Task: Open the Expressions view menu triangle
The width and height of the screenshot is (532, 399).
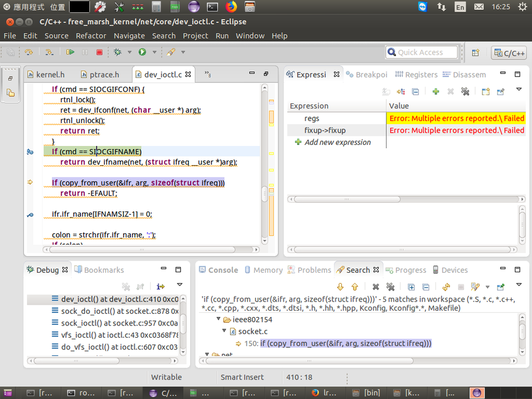Action: 519,89
